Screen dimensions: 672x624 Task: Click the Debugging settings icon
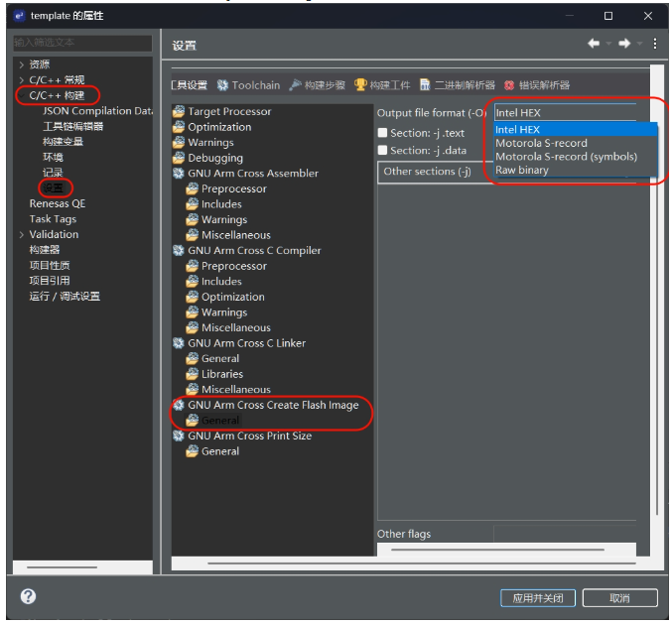179,158
